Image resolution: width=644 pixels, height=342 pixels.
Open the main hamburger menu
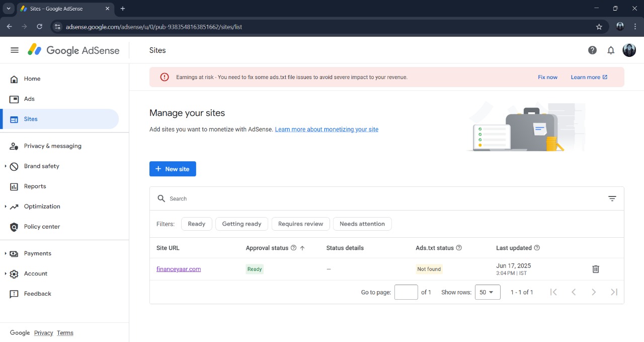pos(15,50)
